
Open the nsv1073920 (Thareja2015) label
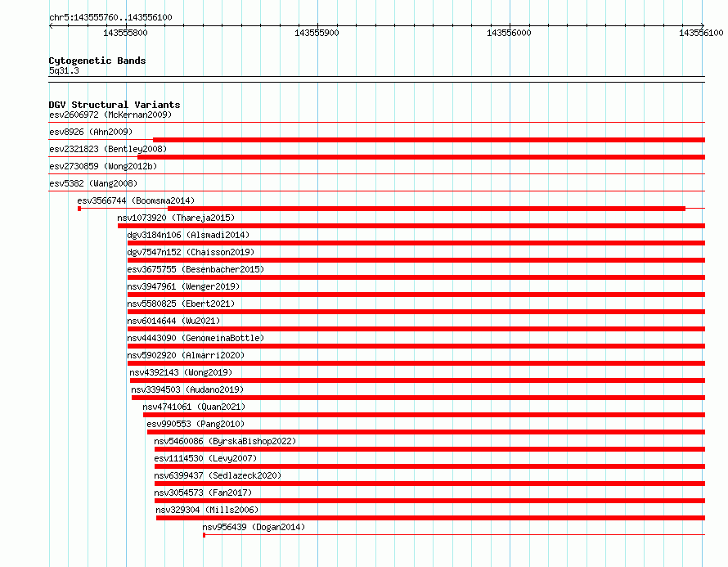176,218
